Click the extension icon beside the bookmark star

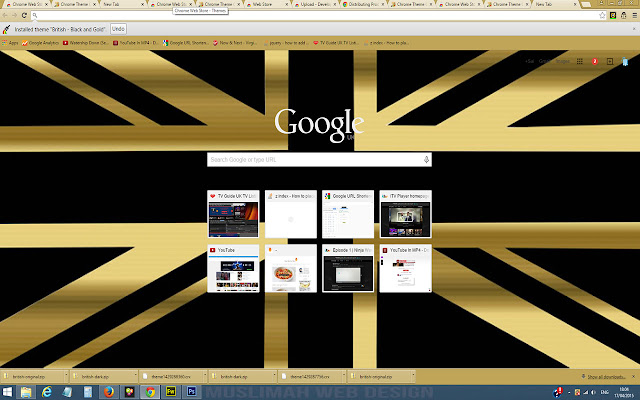[613, 15]
